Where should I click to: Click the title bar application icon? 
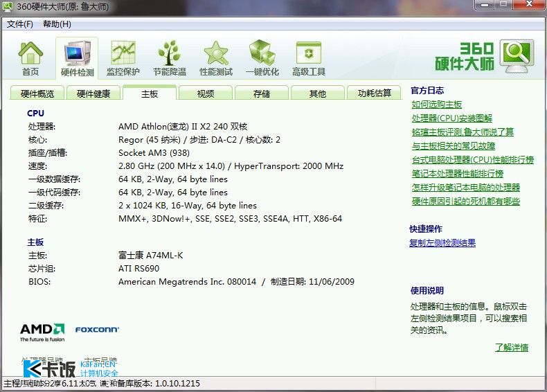[8, 6]
